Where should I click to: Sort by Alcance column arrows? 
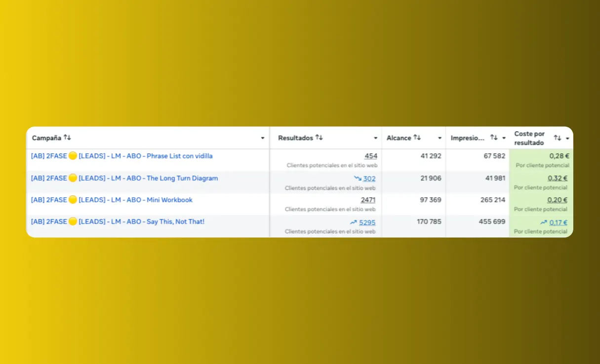tap(417, 138)
